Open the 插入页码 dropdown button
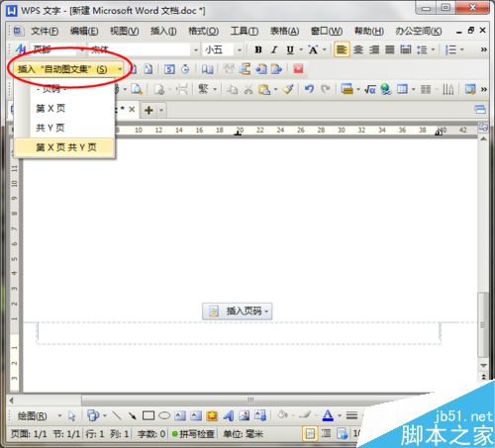The image size is (495, 448). (x=238, y=311)
